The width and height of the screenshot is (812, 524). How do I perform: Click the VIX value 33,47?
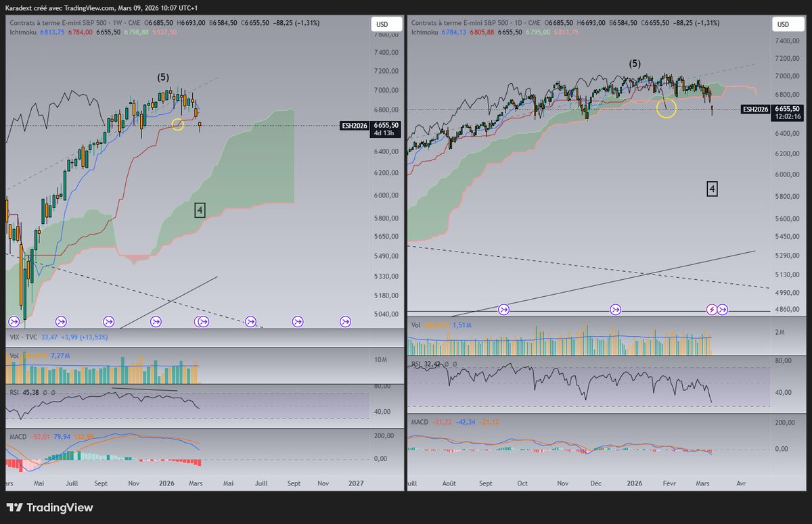click(x=50, y=337)
